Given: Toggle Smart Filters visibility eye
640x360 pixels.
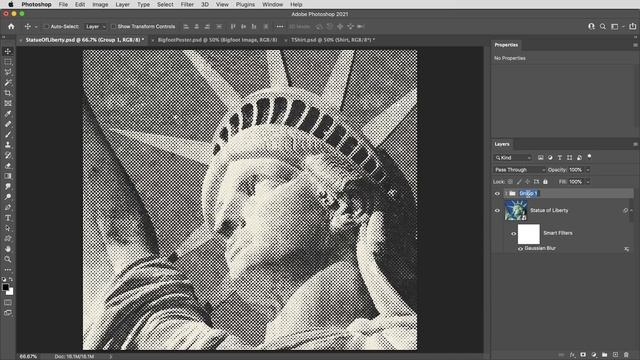Looking at the screenshot, I should click(x=513, y=233).
